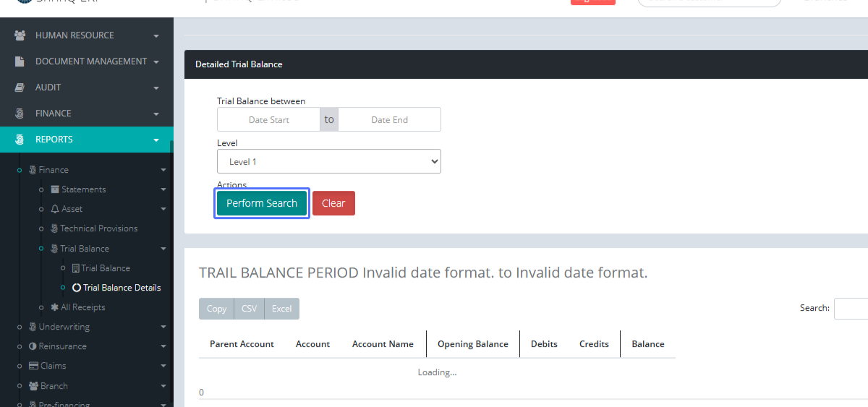This screenshot has width=868, height=407.
Task: Click the Audit book icon
Action: coord(20,87)
